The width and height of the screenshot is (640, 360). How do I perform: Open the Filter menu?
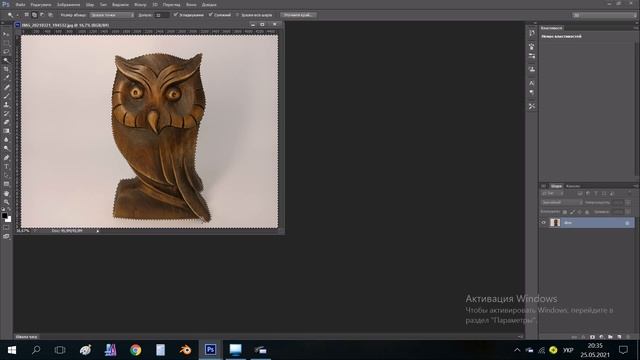pyautogui.click(x=140, y=4)
